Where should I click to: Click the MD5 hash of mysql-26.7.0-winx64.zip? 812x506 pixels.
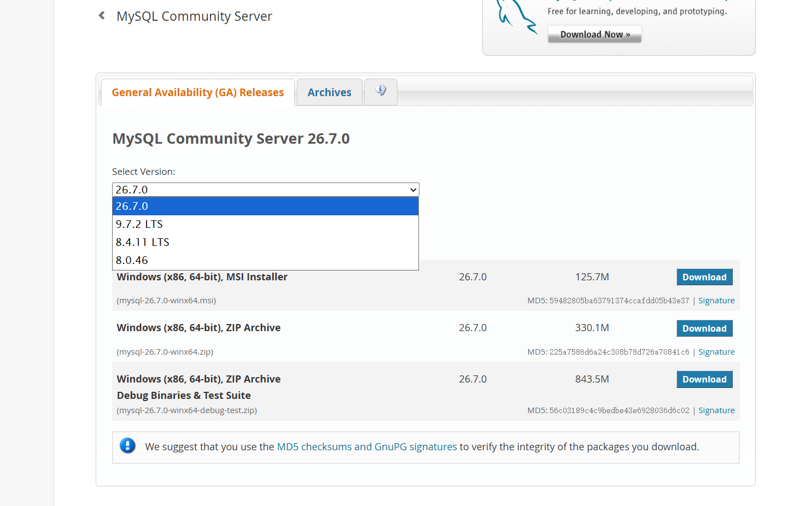[x=619, y=352]
